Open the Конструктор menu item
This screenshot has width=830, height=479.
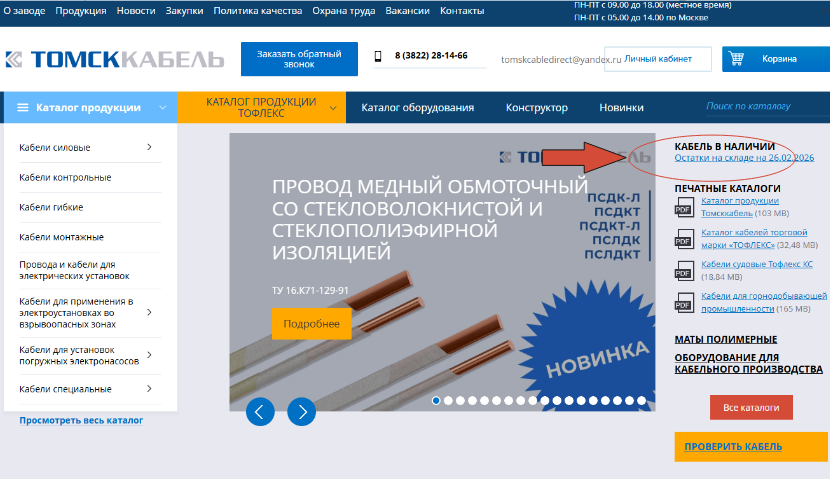click(x=536, y=108)
